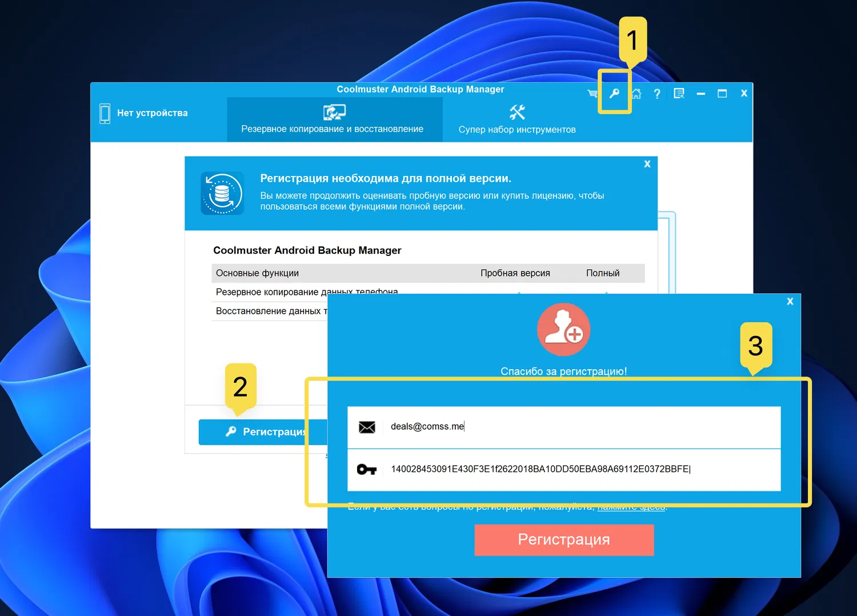Image resolution: width=857 pixels, height=616 pixels.
Task: Select the Нет устройства label
Action: pyautogui.click(x=153, y=113)
